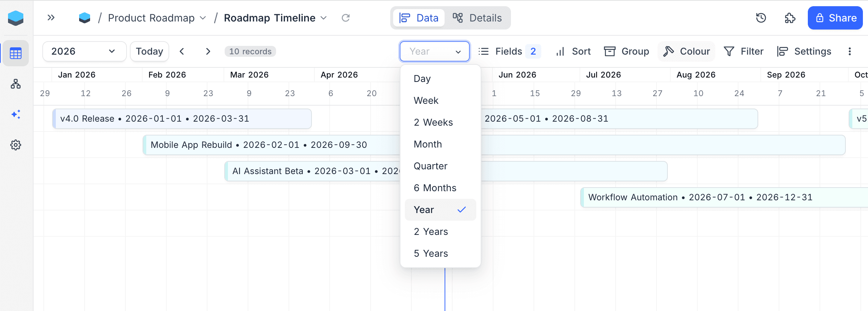Click the Year timescale combo box
This screenshot has height=311, width=868.
tap(435, 51)
